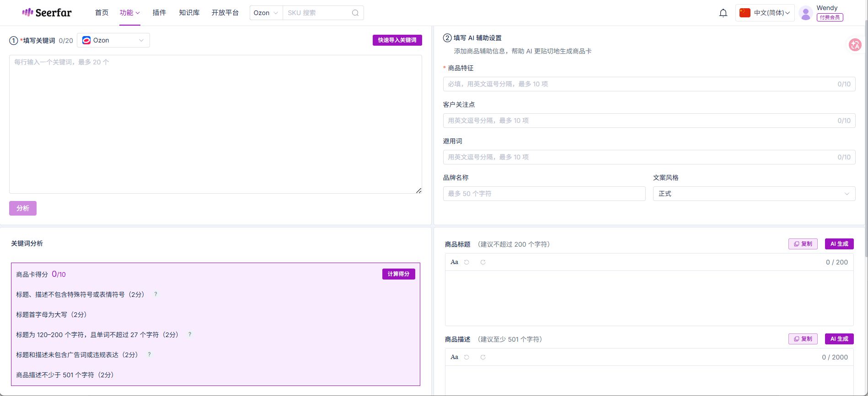Click the 快速导入关键词 button
Screen dimensions: 868x396
click(397, 40)
